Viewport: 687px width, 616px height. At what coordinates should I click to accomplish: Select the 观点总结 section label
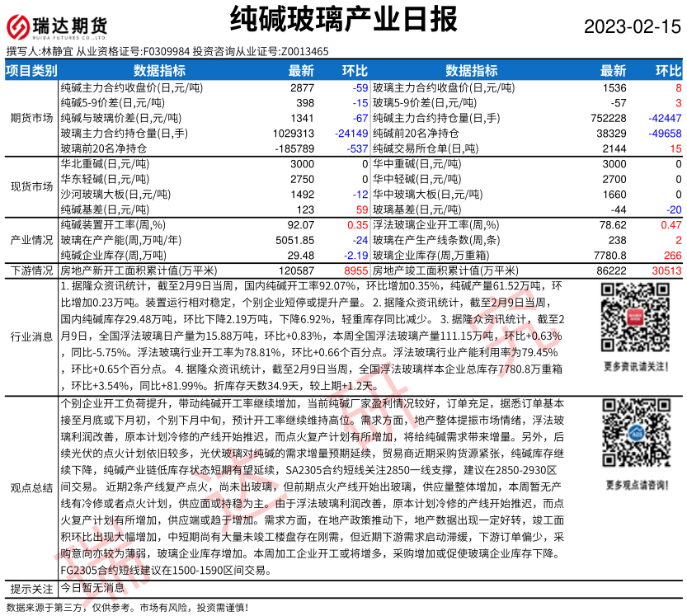(x=31, y=487)
